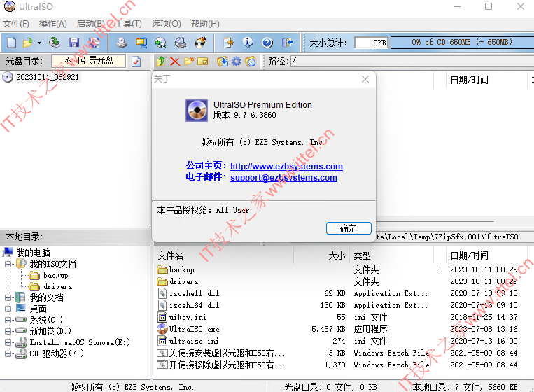
Task: Click the Exit door icon in toolbar
Action: pos(287,43)
